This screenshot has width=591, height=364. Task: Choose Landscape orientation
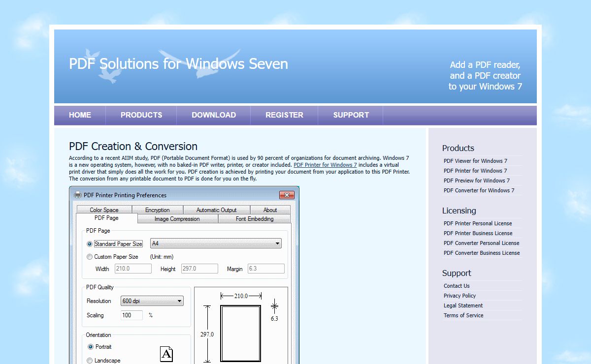tap(90, 361)
